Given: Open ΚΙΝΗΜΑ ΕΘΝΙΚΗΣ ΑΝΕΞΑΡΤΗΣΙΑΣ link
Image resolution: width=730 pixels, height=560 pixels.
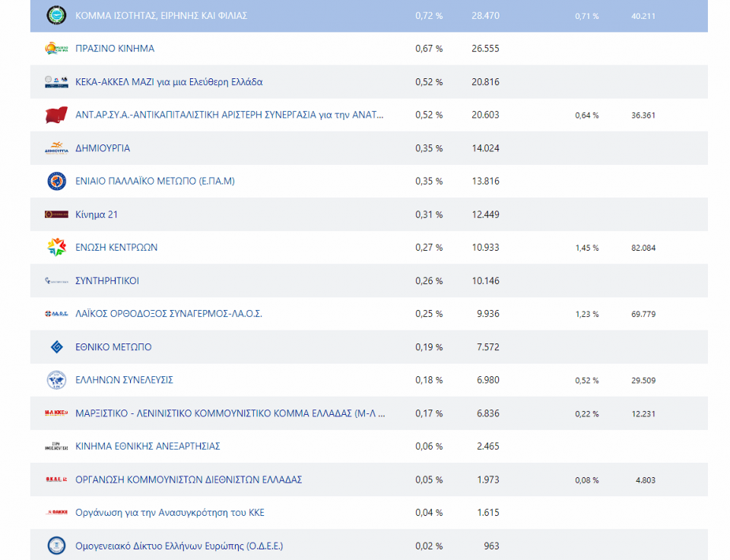Looking at the screenshot, I should point(148,446).
